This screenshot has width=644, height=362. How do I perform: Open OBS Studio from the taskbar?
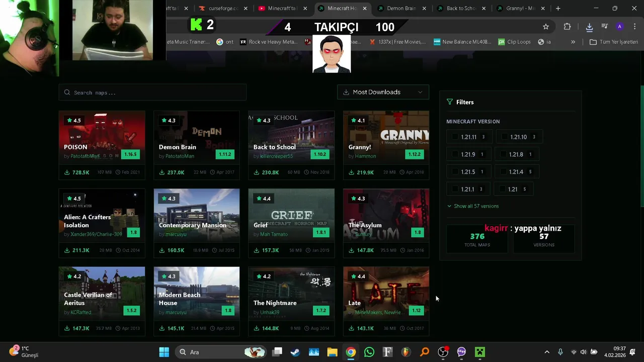[x=443, y=352]
